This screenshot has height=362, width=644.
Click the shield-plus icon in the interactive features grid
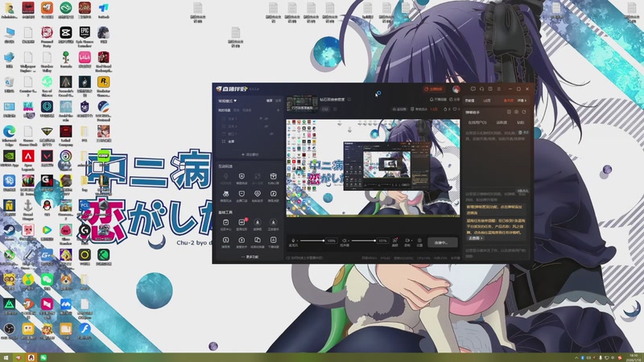click(242, 176)
